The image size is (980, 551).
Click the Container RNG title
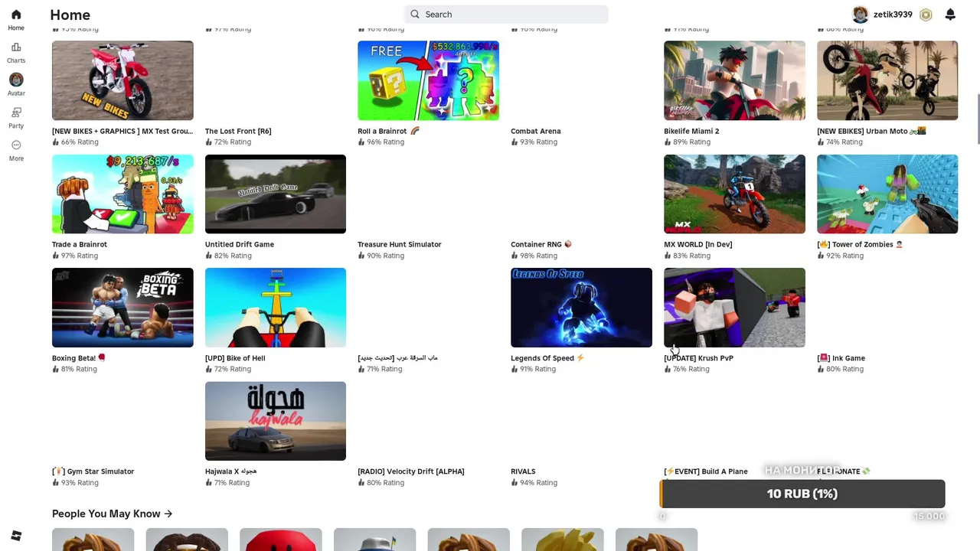(541, 244)
